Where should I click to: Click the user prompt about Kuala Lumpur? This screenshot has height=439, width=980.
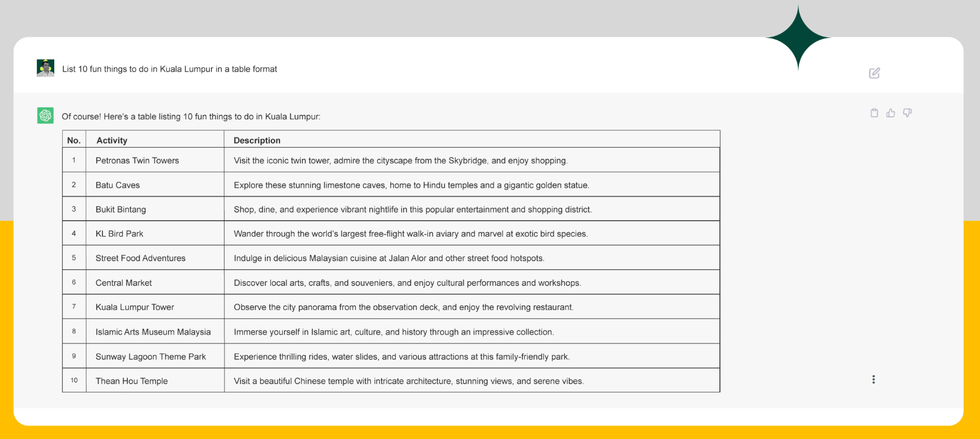click(x=170, y=69)
